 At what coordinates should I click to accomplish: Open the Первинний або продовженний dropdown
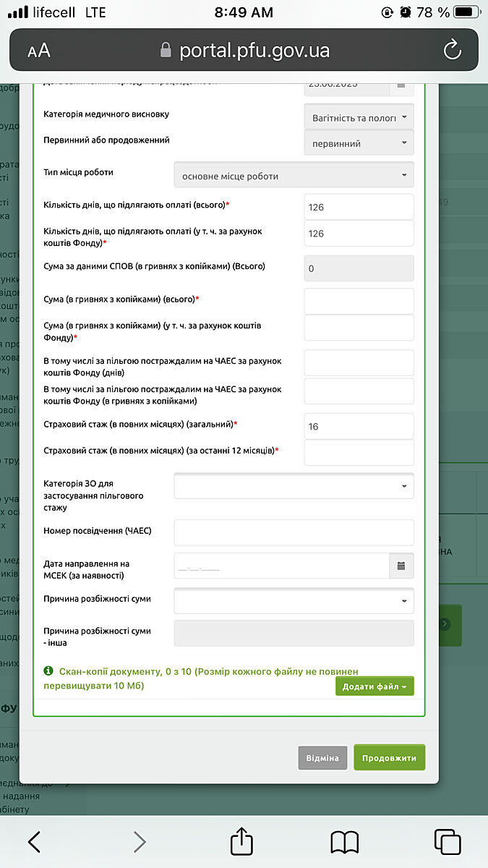pyautogui.click(x=359, y=143)
